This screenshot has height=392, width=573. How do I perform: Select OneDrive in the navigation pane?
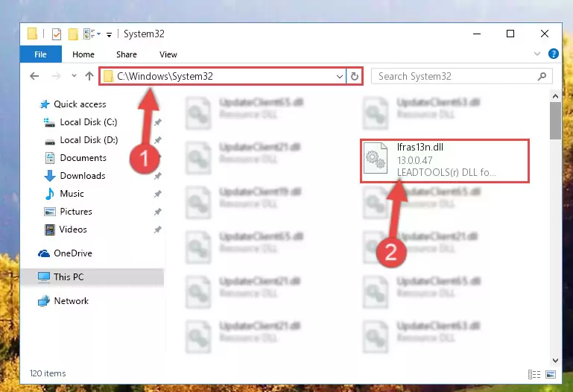pyautogui.click(x=73, y=253)
